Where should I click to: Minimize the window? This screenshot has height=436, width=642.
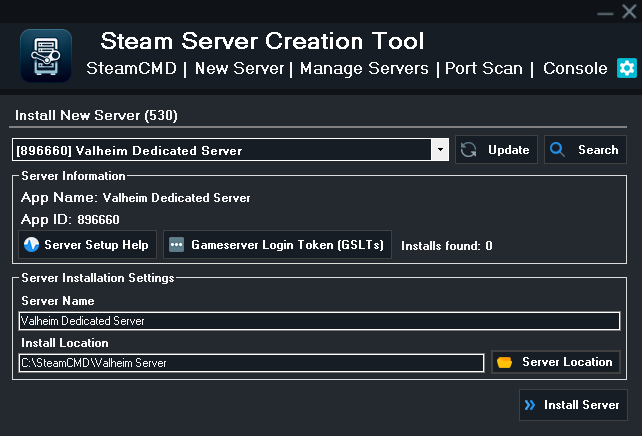tap(605, 12)
